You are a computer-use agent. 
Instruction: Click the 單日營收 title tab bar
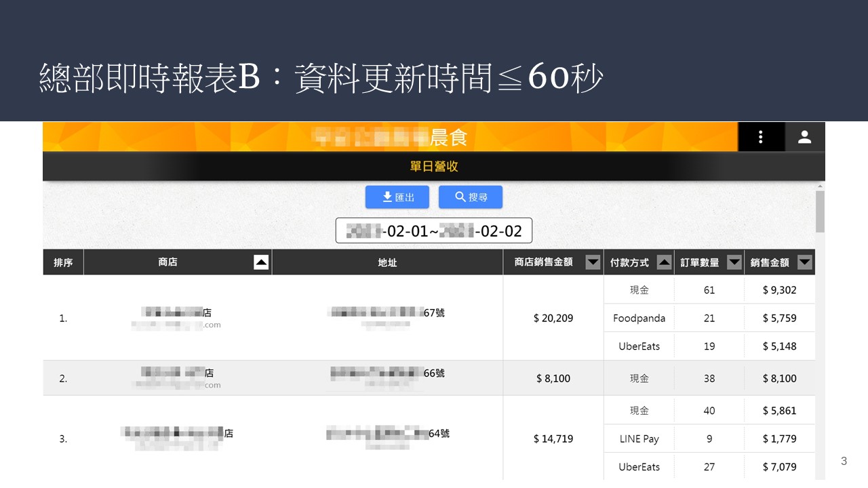pyautogui.click(x=434, y=167)
